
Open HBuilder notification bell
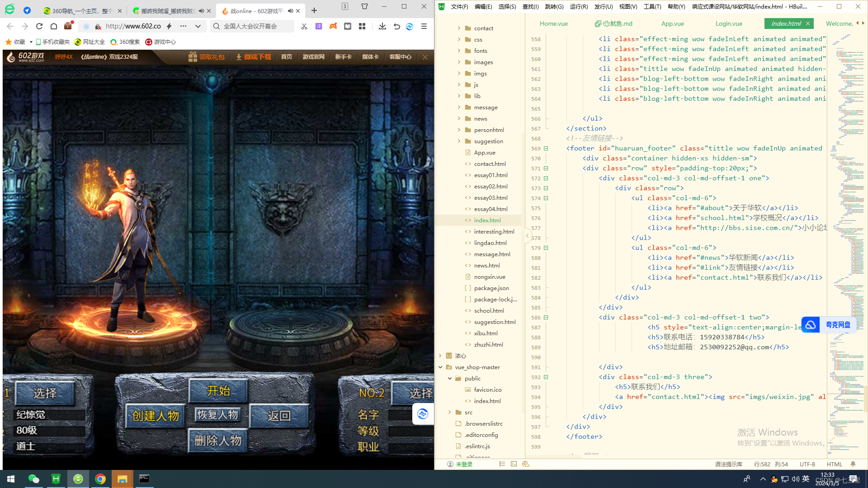[853, 464]
